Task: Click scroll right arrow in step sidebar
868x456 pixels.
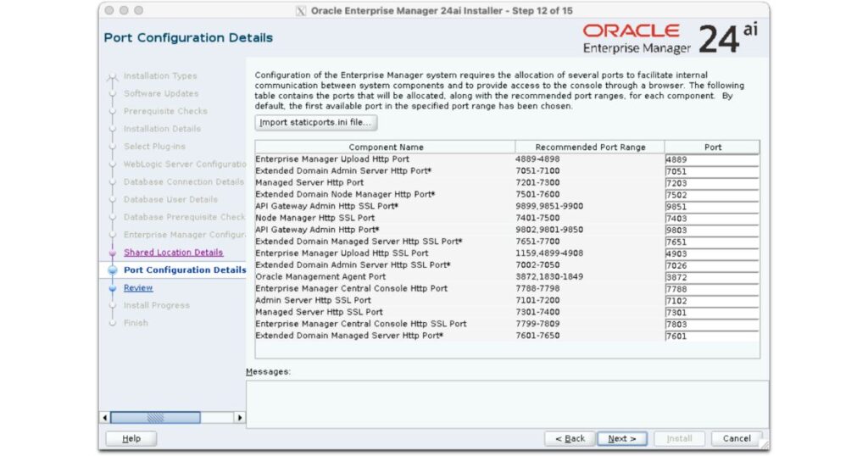Action: pyautogui.click(x=239, y=417)
